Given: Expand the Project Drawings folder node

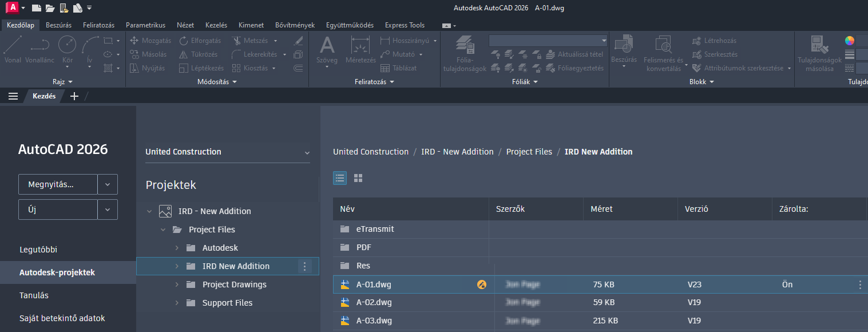Looking at the screenshot, I should (177, 284).
